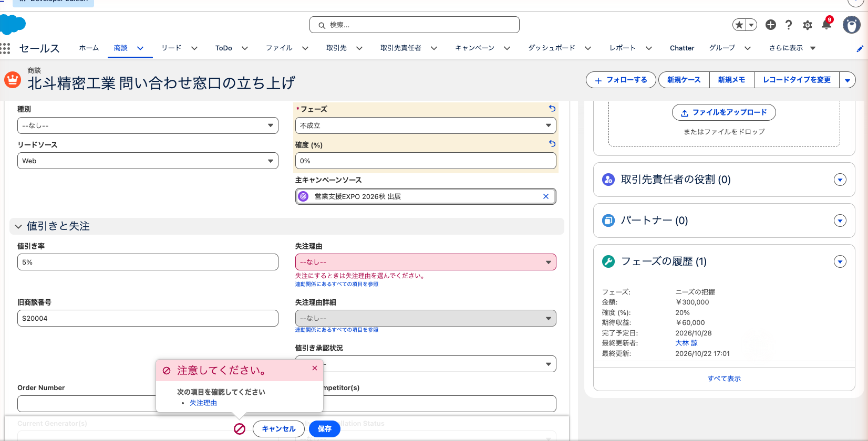The image size is (868, 441).
Task: Click the 保存 button
Action: coord(325,429)
